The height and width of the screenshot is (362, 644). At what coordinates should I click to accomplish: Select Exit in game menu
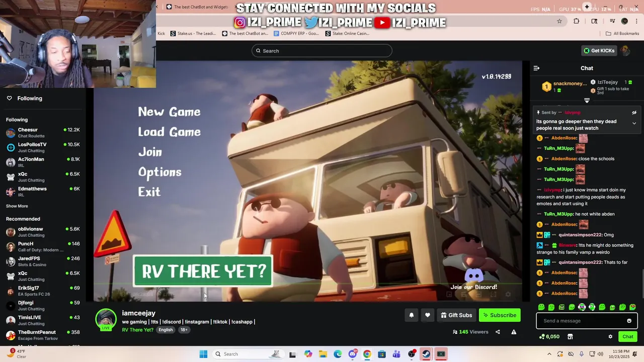(x=149, y=192)
